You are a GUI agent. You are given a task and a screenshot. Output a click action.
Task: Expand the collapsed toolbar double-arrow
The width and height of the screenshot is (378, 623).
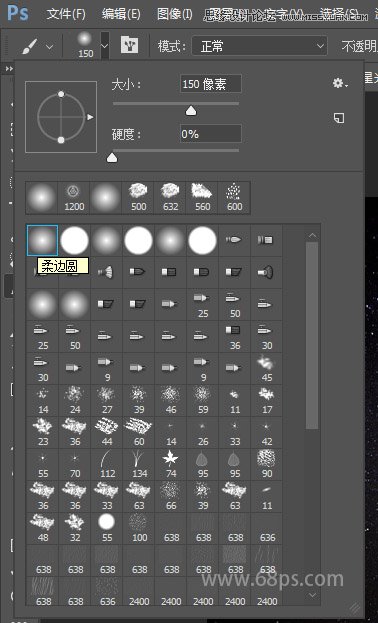[x=8, y=69]
